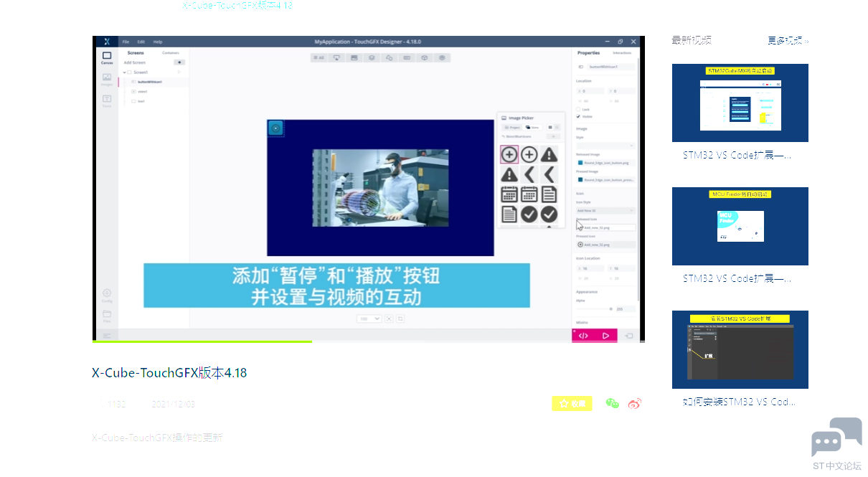868x477 pixels.
Task: Click the X-Cube-TouchGFX版本4.18 title
Action: [169, 372]
